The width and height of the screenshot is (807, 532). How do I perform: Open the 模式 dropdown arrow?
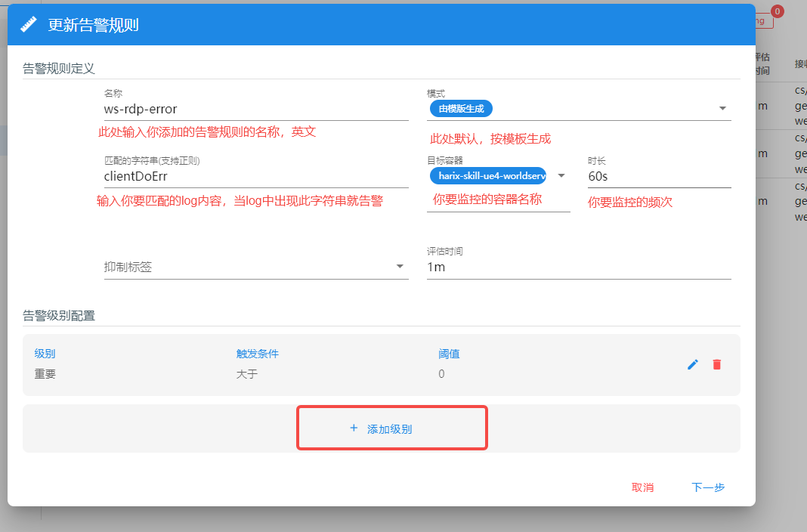[722, 108]
